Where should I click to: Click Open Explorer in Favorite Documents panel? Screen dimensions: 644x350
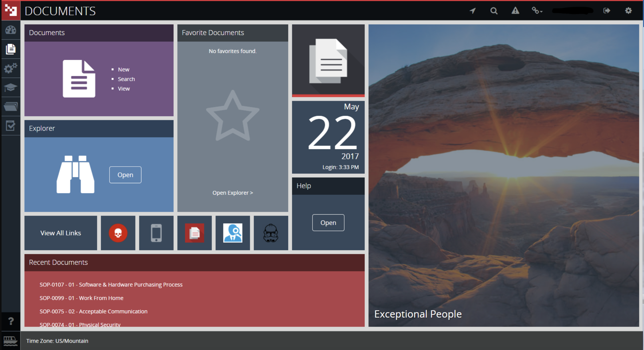(232, 193)
